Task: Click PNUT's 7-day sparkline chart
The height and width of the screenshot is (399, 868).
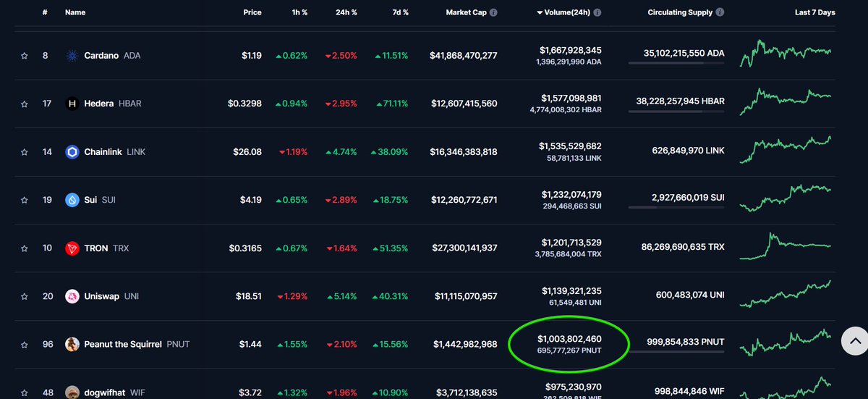Action: pyautogui.click(x=786, y=343)
